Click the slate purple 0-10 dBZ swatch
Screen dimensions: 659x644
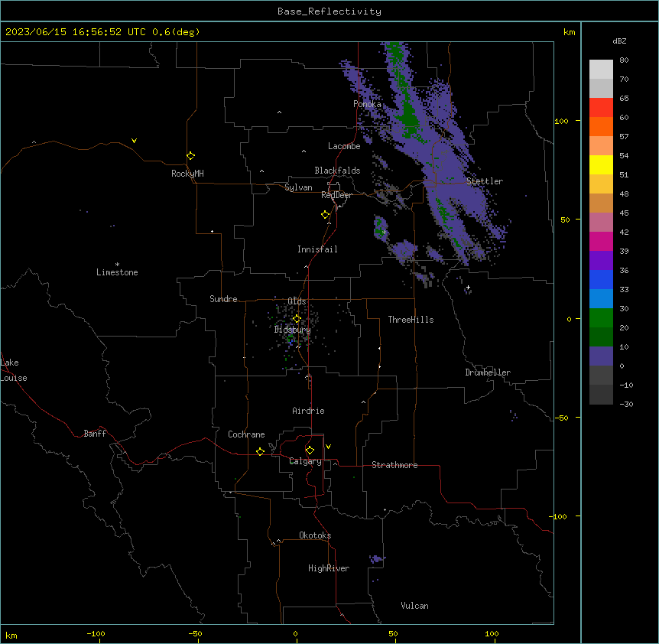pos(601,356)
